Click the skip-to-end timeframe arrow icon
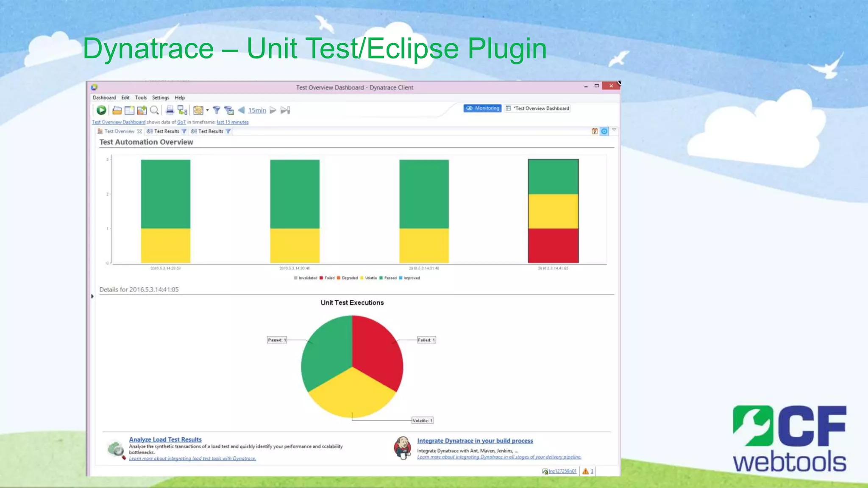Viewport: 868px width, 488px height. point(285,110)
